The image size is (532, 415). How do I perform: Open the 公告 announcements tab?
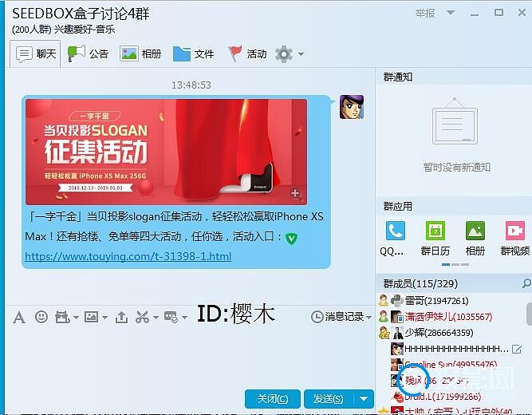88,54
